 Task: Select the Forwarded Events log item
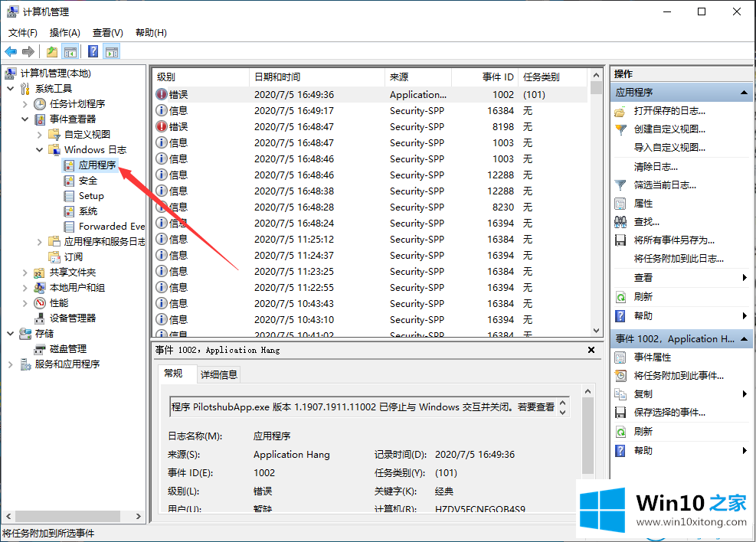click(111, 227)
